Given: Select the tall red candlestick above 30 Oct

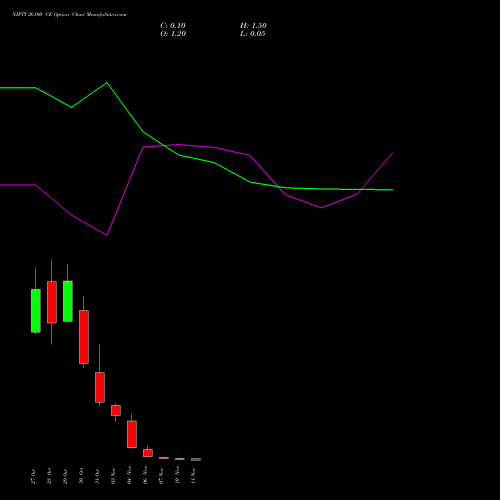Looking at the screenshot, I should (x=84, y=337).
